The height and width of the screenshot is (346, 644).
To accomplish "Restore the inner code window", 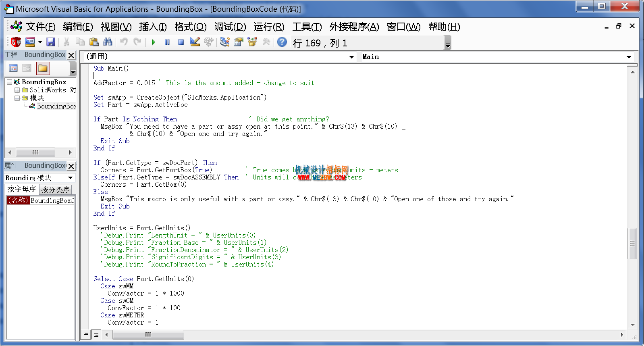I will 619,26.
